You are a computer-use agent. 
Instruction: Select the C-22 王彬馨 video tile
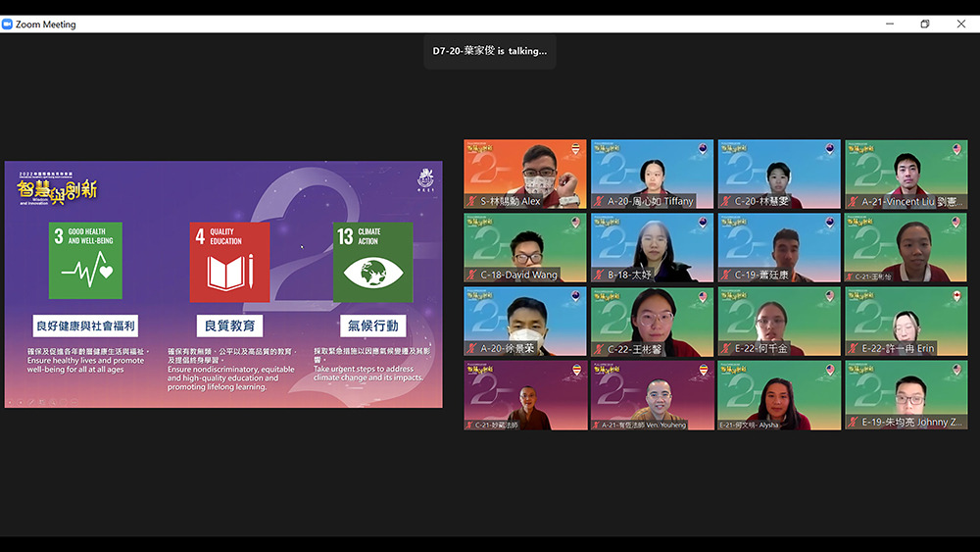click(652, 321)
